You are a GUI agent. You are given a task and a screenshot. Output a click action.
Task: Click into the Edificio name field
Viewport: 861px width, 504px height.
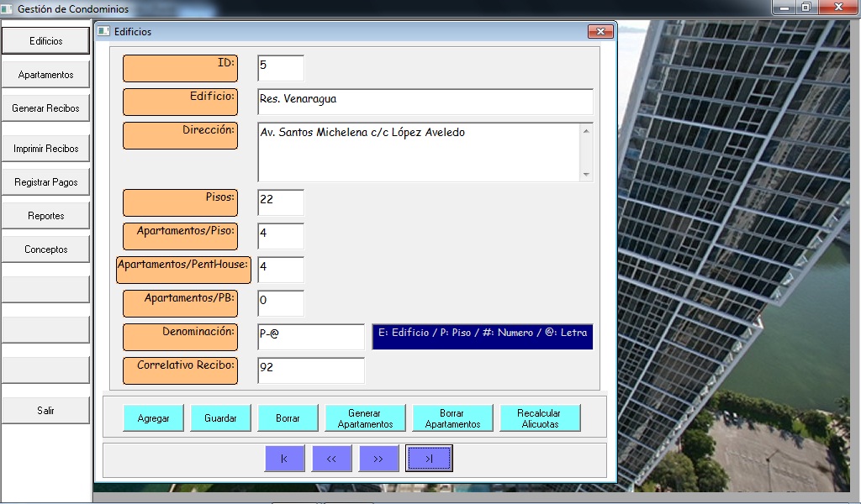(425, 102)
